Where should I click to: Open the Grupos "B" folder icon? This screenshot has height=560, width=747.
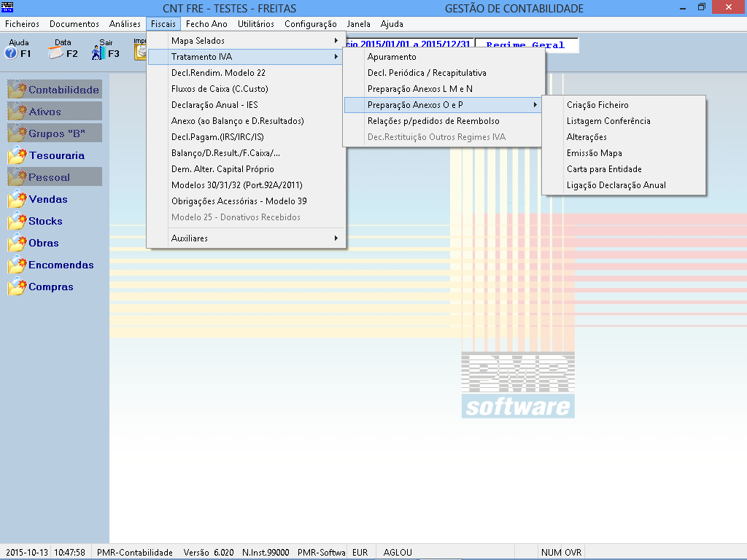18,133
